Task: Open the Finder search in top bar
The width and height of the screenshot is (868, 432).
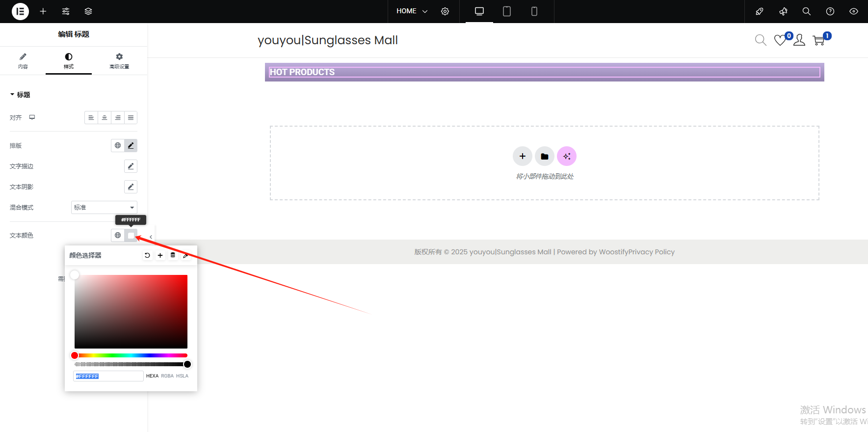Action: pyautogui.click(x=806, y=11)
